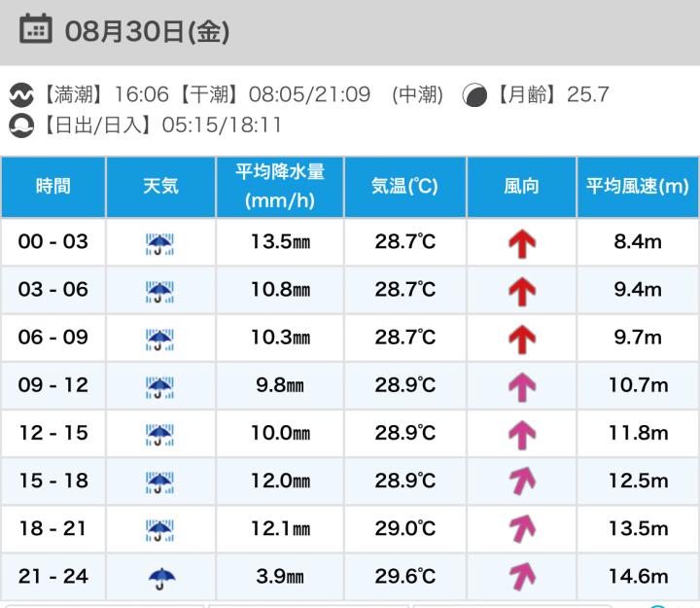Screen dimensions: 700x608
Task: Click the 14.6m wind speed value
Action: [x=638, y=577]
